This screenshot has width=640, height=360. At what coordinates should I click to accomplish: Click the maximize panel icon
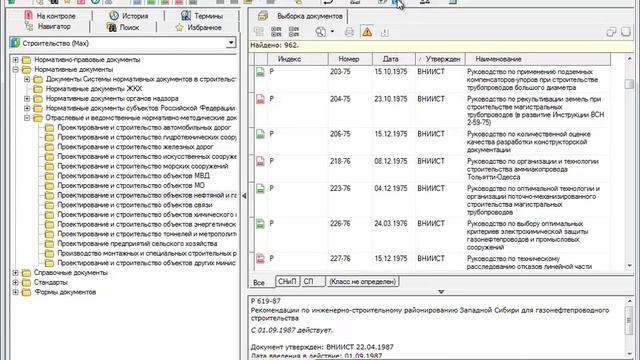tap(626, 31)
